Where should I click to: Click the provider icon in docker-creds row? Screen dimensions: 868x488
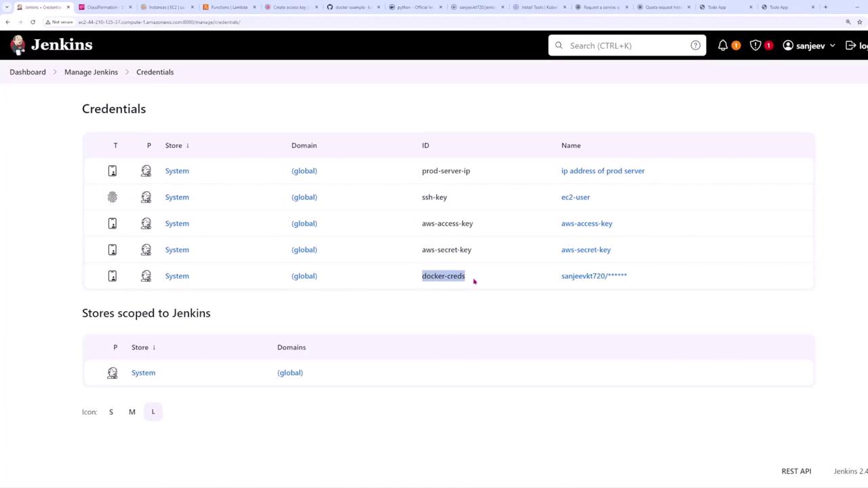click(146, 276)
